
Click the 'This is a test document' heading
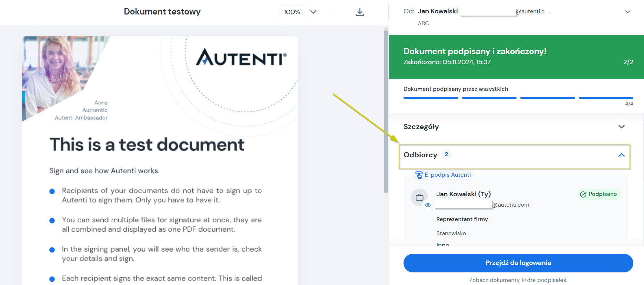coord(147,144)
